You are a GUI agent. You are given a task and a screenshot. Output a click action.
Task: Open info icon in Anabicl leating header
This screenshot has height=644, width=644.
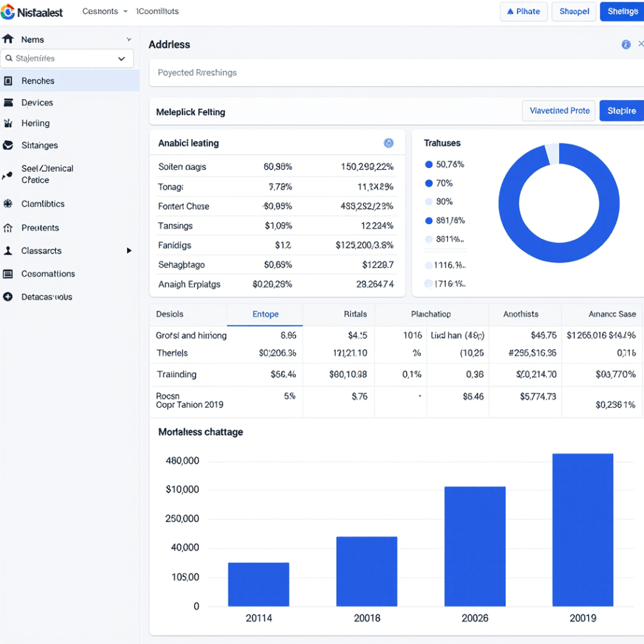(389, 143)
